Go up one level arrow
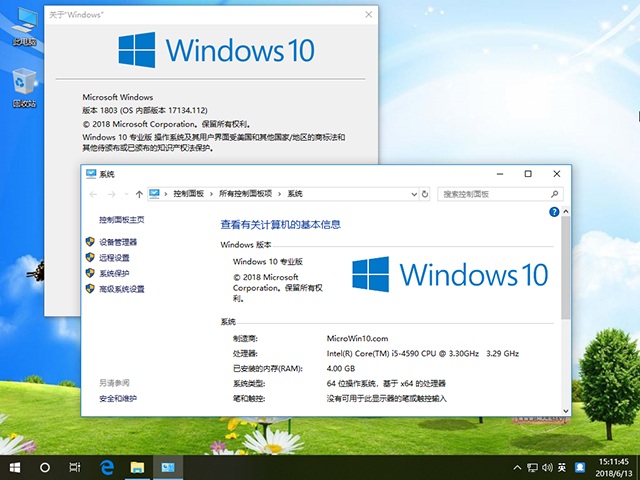640x480 pixels. click(x=139, y=194)
